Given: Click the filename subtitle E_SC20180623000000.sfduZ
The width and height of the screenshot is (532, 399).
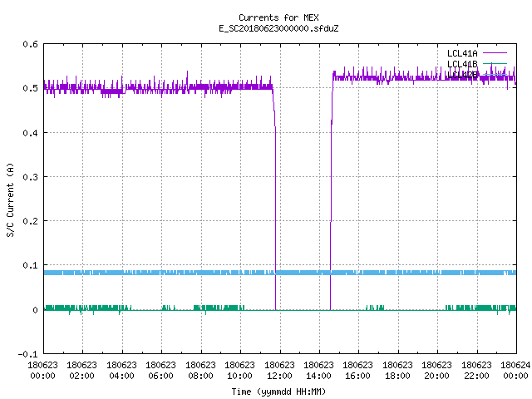Looking at the screenshot, I should 278,28.
